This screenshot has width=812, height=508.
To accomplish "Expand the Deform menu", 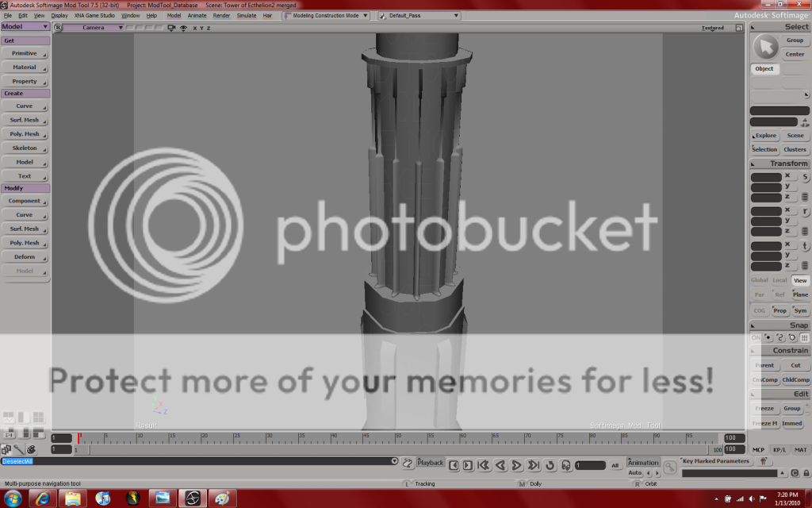I will [25, 257].
